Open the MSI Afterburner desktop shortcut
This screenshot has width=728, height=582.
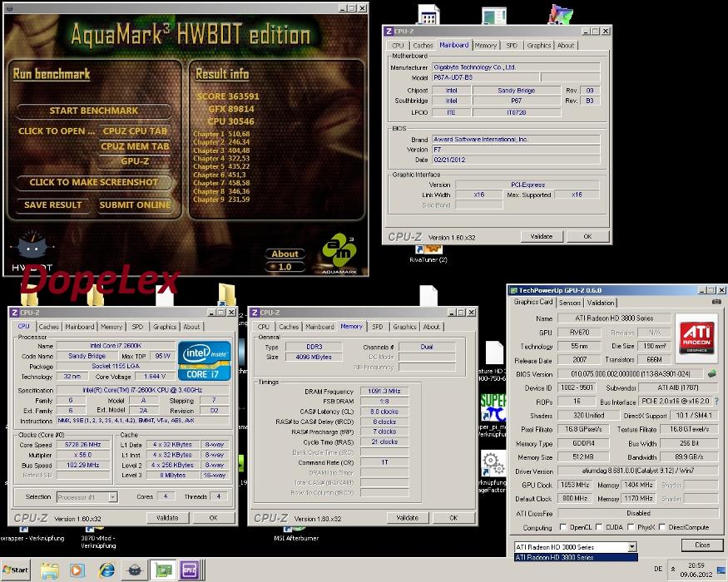[x=296, y=535]
